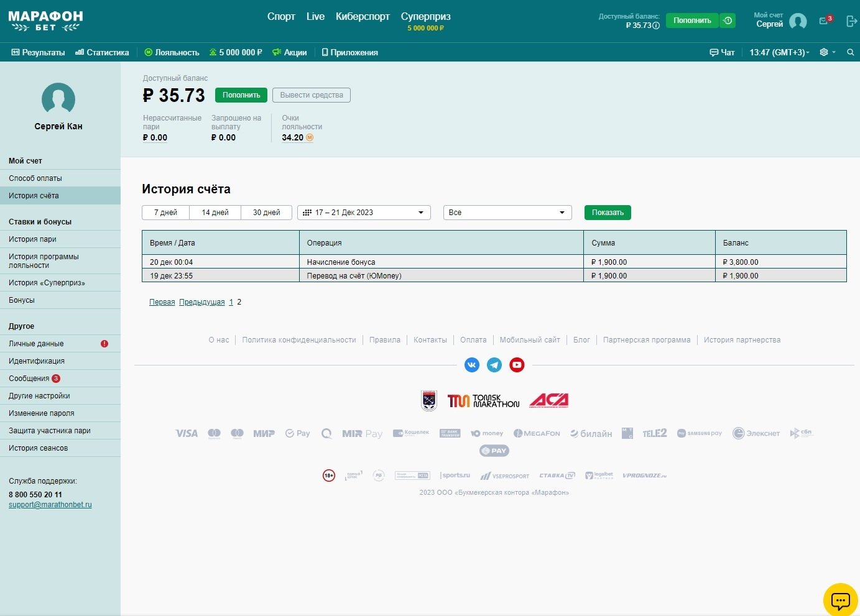Open the YouTube social icon
This screenshot has width=860, height=616.
click(517, 365)
